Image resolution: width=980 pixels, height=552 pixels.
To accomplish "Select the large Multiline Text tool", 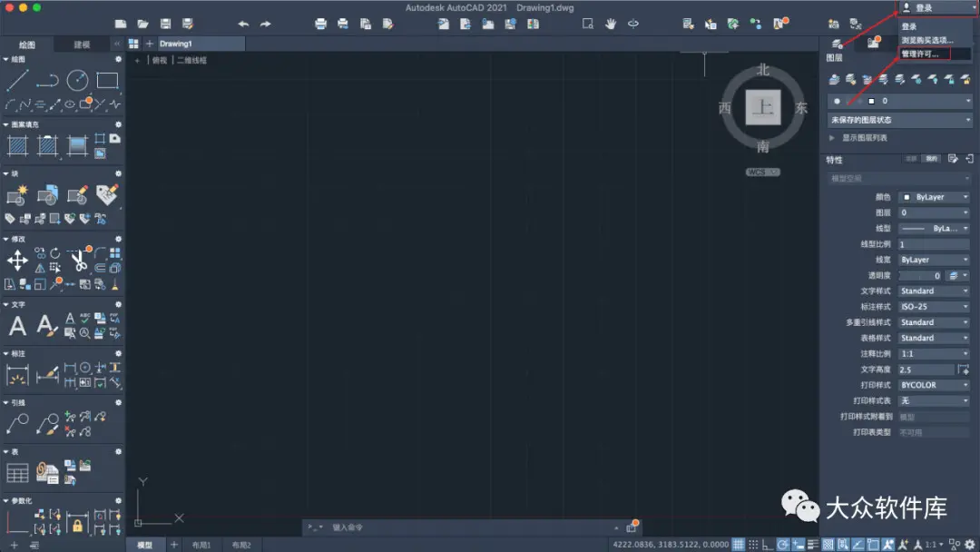I will (17, 326).
